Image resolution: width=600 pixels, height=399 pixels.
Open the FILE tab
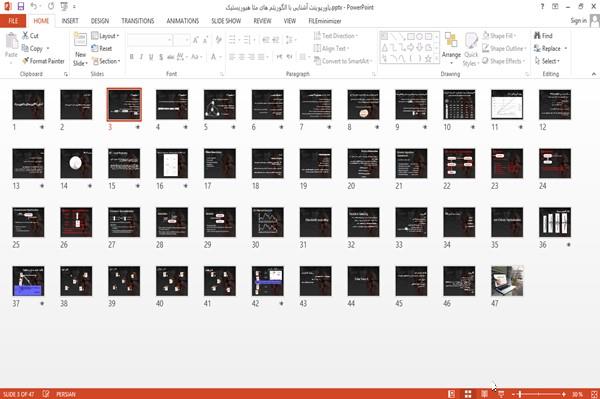tap(13, 21)
